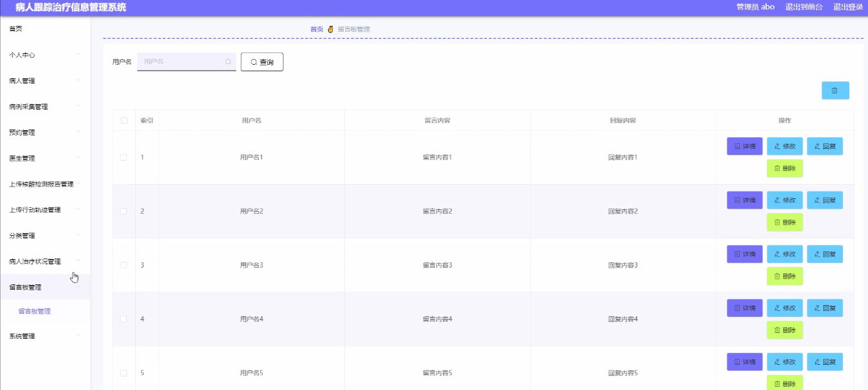This screenshot has width=868, height=390.
Task: Open 详情 for row 用户名3
Action: (x=745, y=254)
